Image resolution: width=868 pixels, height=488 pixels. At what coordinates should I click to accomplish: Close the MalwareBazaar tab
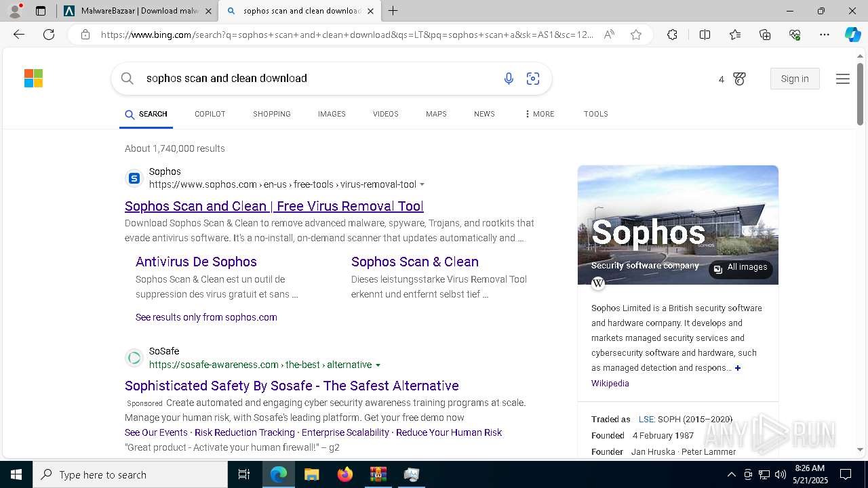click(x=208, y=11)
